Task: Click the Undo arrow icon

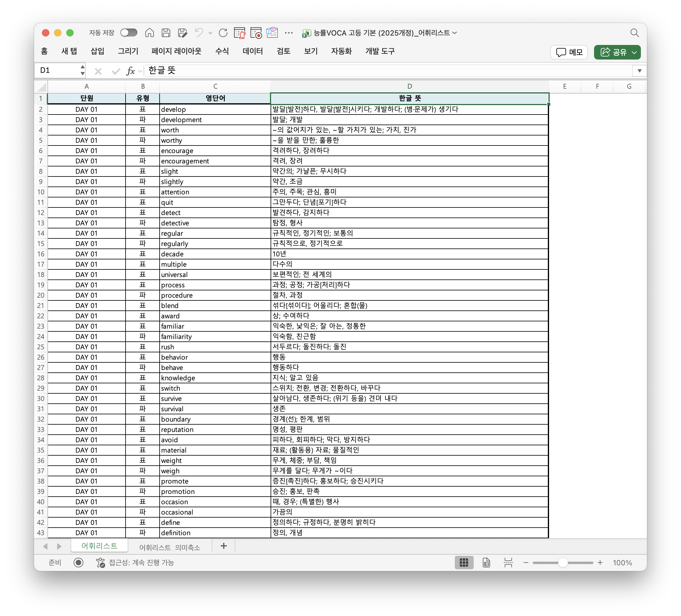Action: (x=199, y=33)
